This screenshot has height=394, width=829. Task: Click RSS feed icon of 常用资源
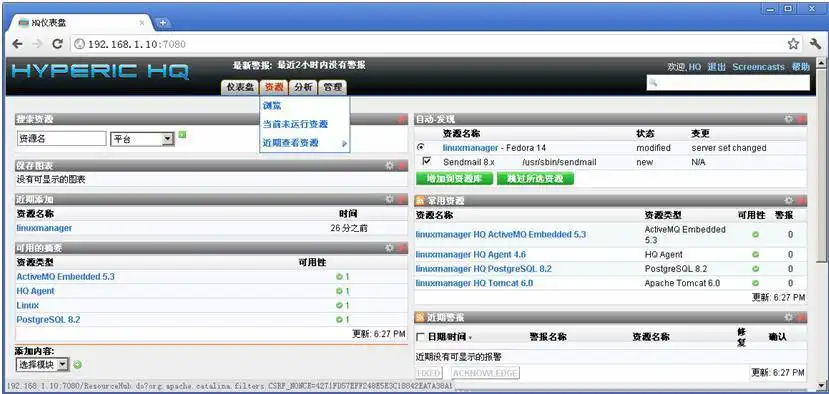pyautogui.click(x=421, y=201)
